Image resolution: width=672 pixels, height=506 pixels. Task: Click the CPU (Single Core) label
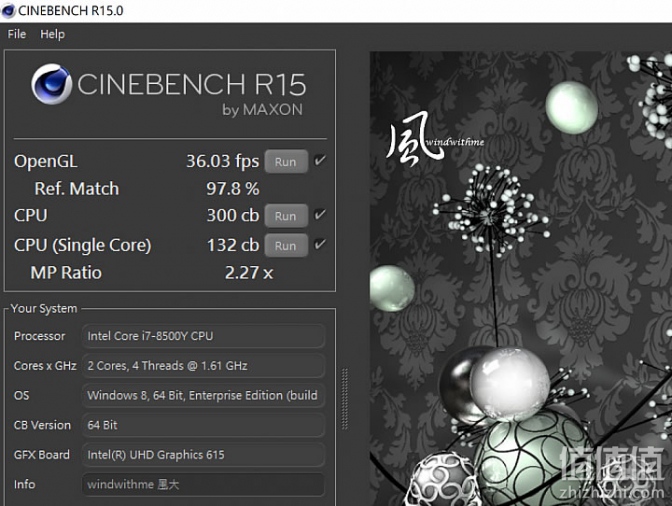tap(83, 246)
